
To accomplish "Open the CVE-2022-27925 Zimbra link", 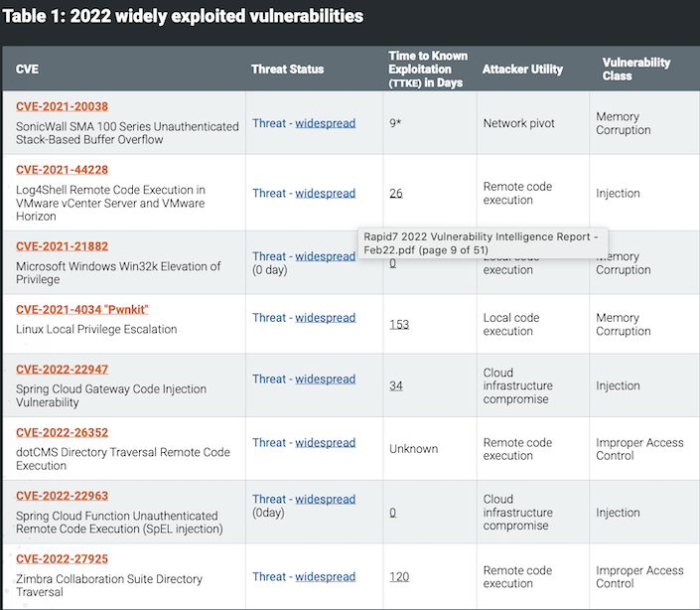I will (62, 559).
